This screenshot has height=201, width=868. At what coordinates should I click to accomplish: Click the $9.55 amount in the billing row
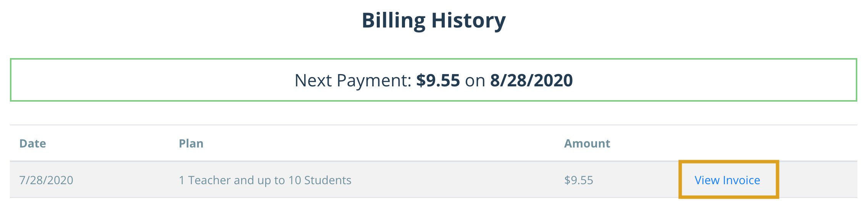tap(579, 180)
